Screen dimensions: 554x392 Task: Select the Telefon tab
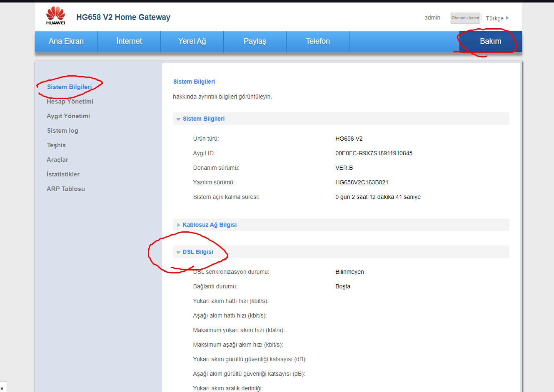[x=318, y=41]
